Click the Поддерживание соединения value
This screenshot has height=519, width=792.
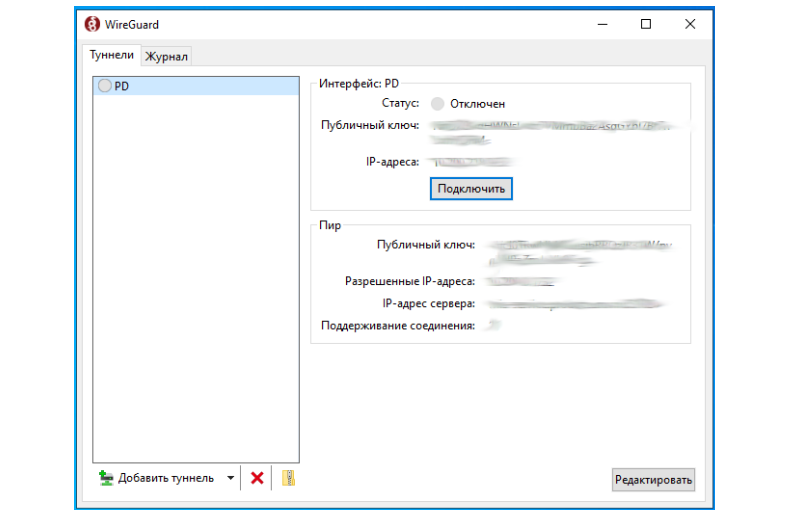pyautogui.click(x=493, y=325)
